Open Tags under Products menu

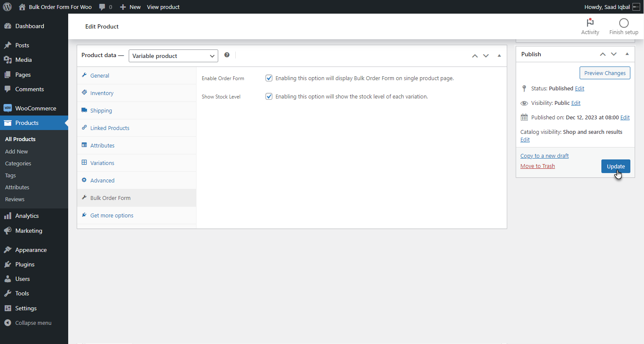click(x=10, y=175)
